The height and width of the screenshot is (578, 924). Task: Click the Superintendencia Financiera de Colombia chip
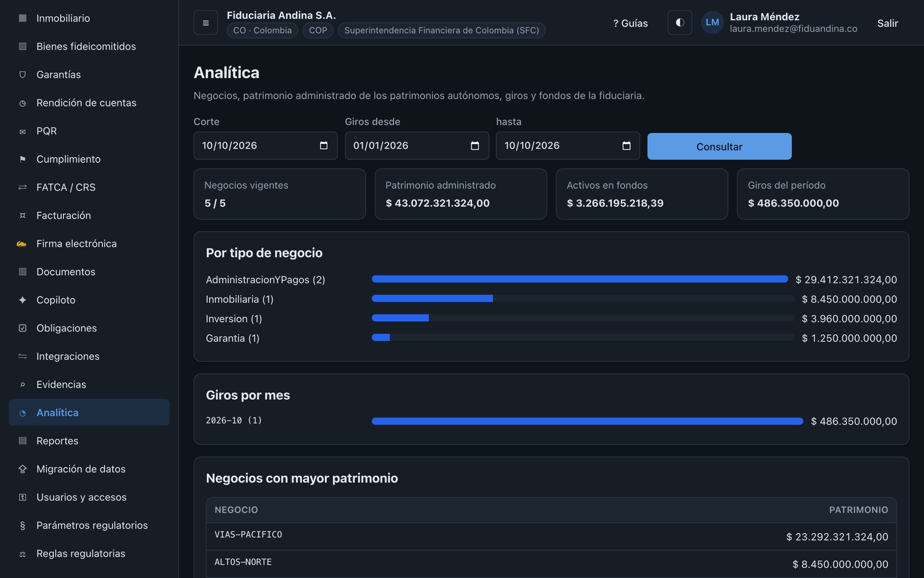tap(441, 30)
